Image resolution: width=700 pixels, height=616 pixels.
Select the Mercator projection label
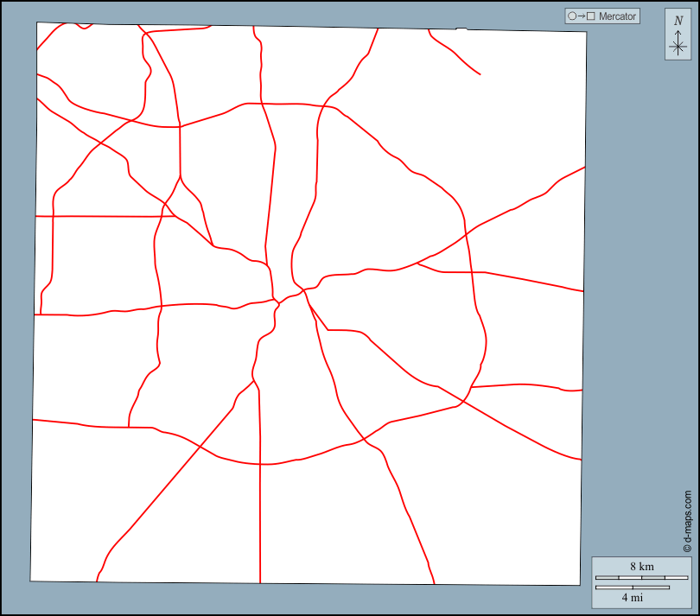(617, 16)
